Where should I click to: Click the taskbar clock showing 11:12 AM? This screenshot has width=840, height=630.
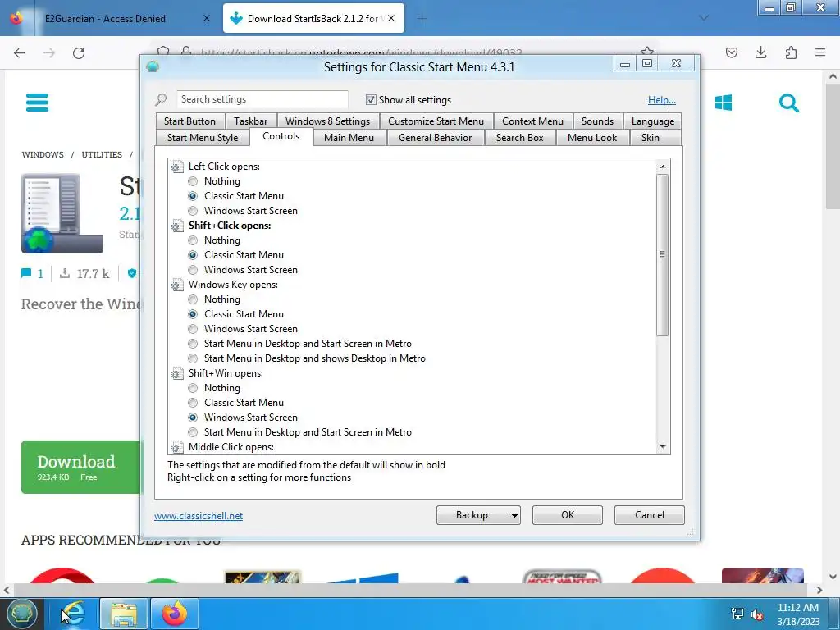[797, 608]
